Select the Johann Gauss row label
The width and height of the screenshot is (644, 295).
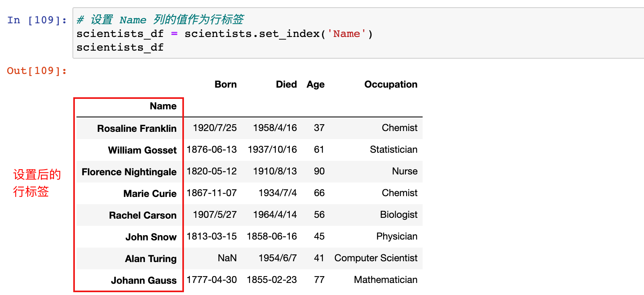tap(144, 281)
